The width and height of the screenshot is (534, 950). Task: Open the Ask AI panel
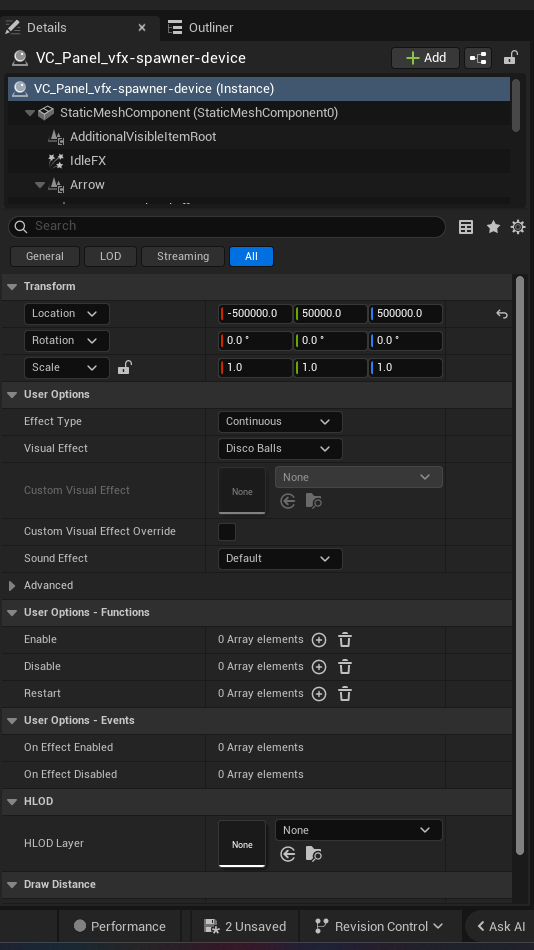(500, 926)
